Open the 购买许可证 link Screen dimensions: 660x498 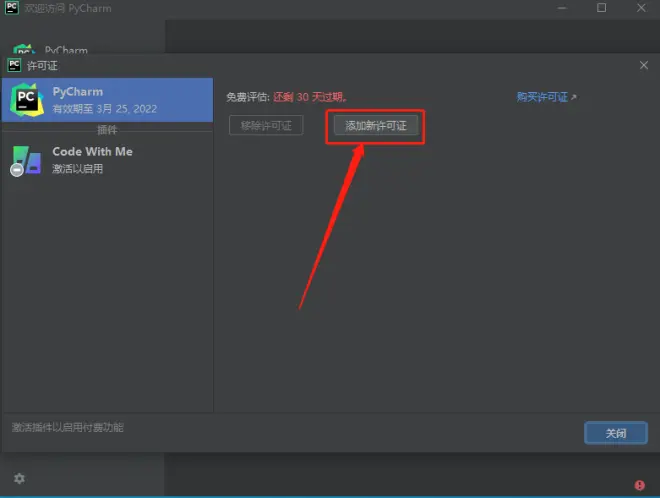(546, 97)
